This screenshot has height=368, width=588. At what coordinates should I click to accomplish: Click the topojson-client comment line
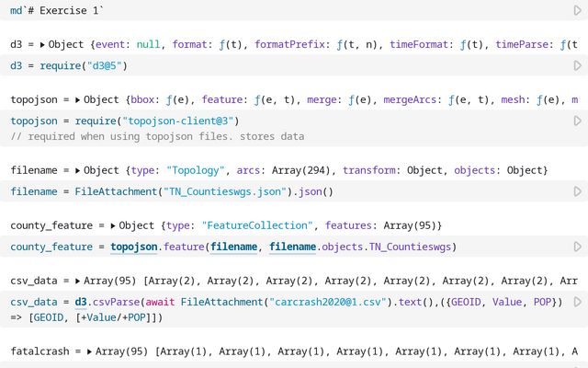[x=156, y=136]
